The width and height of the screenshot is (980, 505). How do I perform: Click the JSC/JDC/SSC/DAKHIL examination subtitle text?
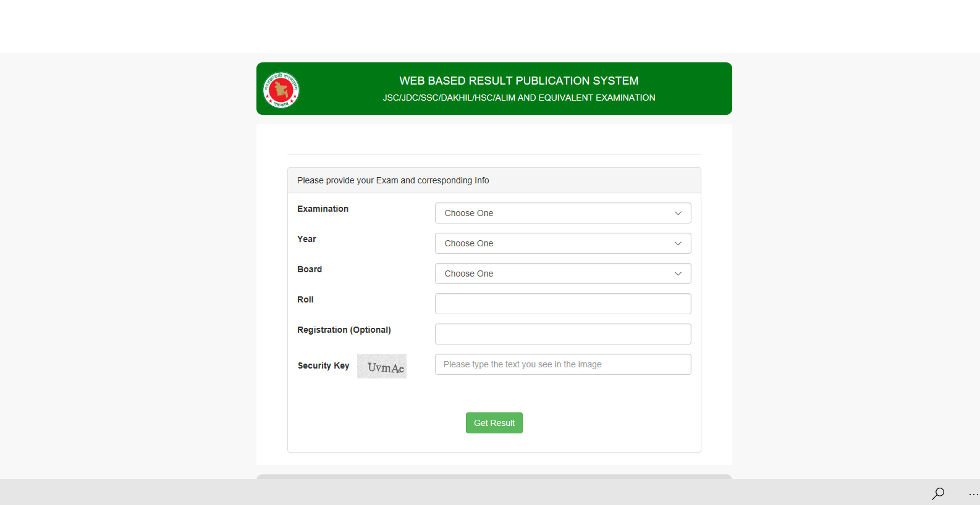click(x=518, y=98)
